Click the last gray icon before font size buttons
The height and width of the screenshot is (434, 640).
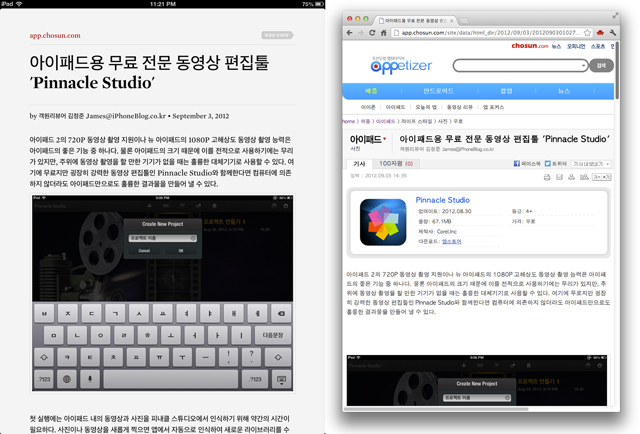tap(584, 177)
